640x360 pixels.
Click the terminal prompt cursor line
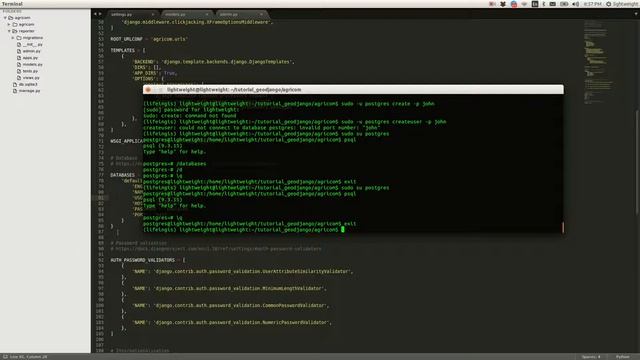pyautogui.click(x=244, y=230)
